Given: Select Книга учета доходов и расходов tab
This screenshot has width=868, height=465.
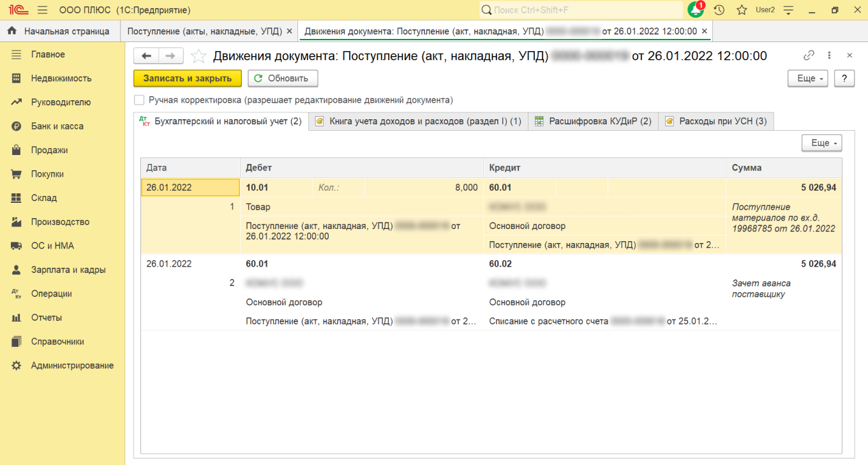Looking at the screenshot, I should pyautogui.click(x=418, y=121).
